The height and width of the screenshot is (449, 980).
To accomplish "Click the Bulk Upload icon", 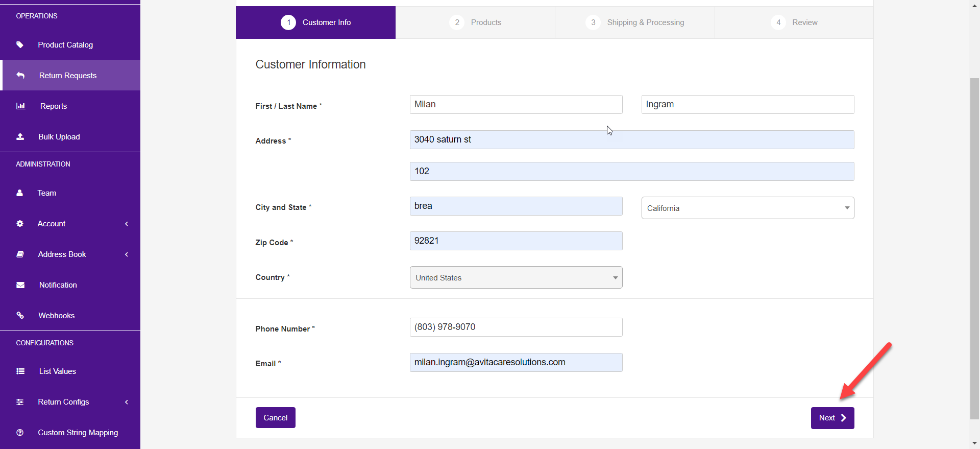I will pyautogui.click(x=20, y=137).
